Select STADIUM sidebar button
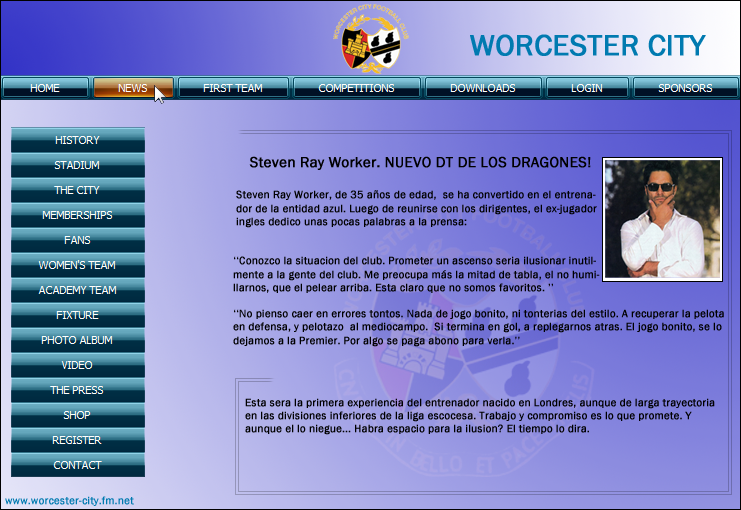Image resolution: width=741 pixels, height=510 pixels. pyautogui.click(x=78, y=165)
